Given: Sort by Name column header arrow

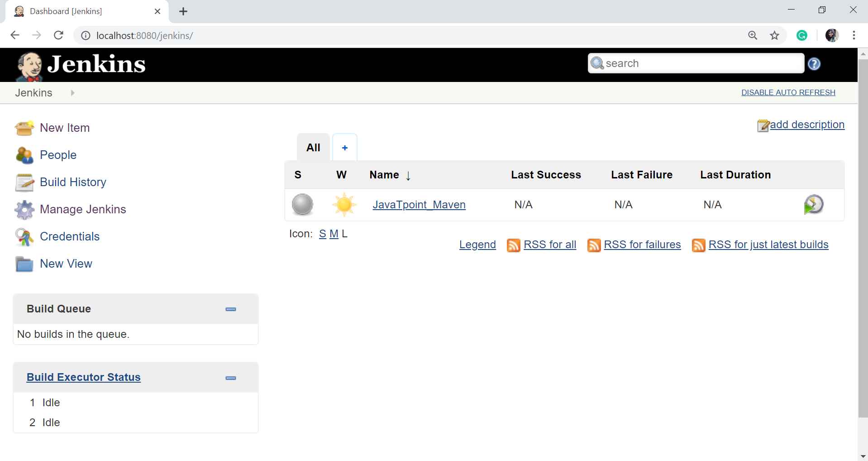Looking at the screenshot, I should 408,176.
